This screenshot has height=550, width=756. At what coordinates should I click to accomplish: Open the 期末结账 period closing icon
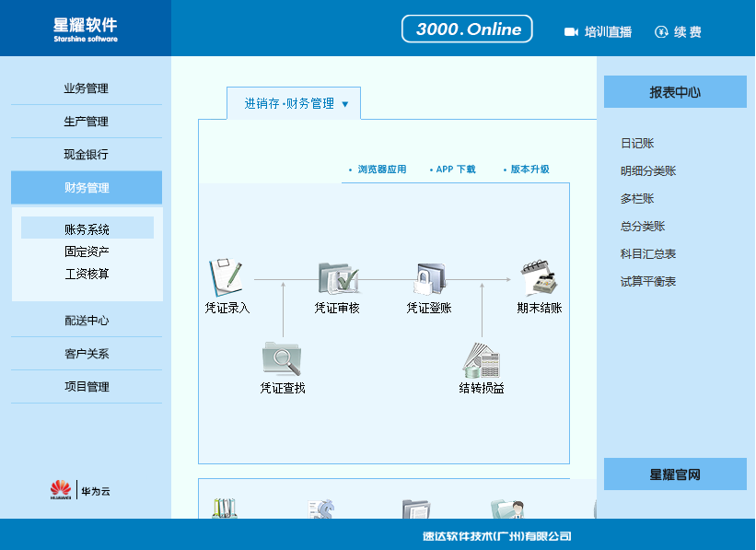539,277
